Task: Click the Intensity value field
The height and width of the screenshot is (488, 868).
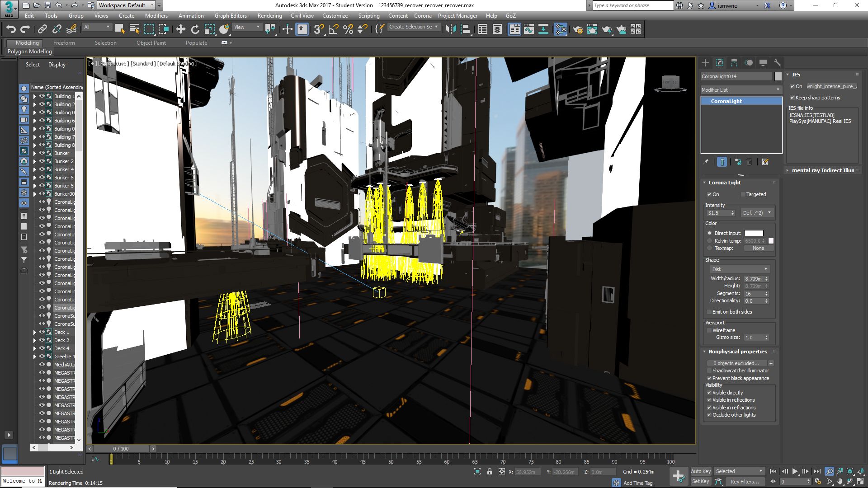Action: (x=718, y=213)
